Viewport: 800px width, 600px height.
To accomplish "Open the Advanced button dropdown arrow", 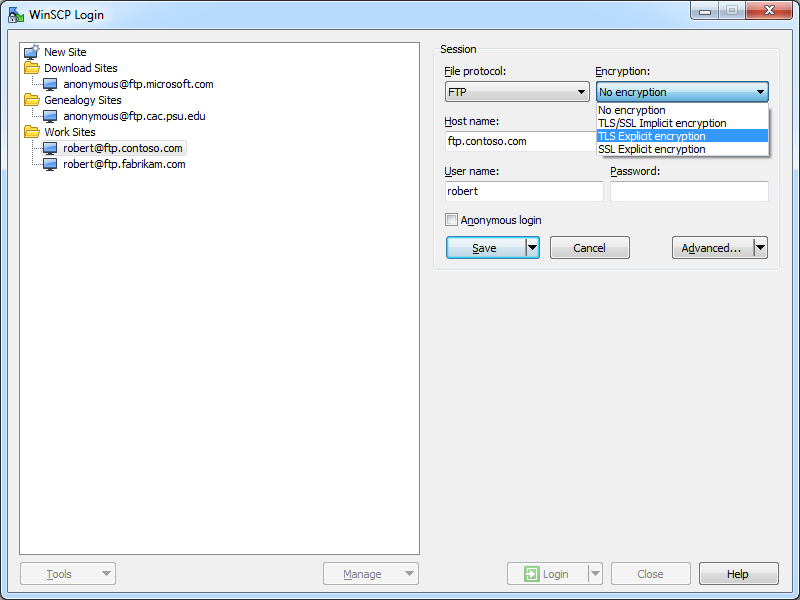I will point(760,248).
